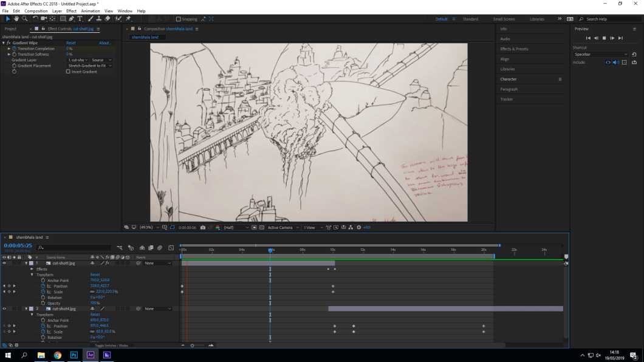
Task: Open the Gradient Placement dropdown
Action: click(x=90, y=66)
